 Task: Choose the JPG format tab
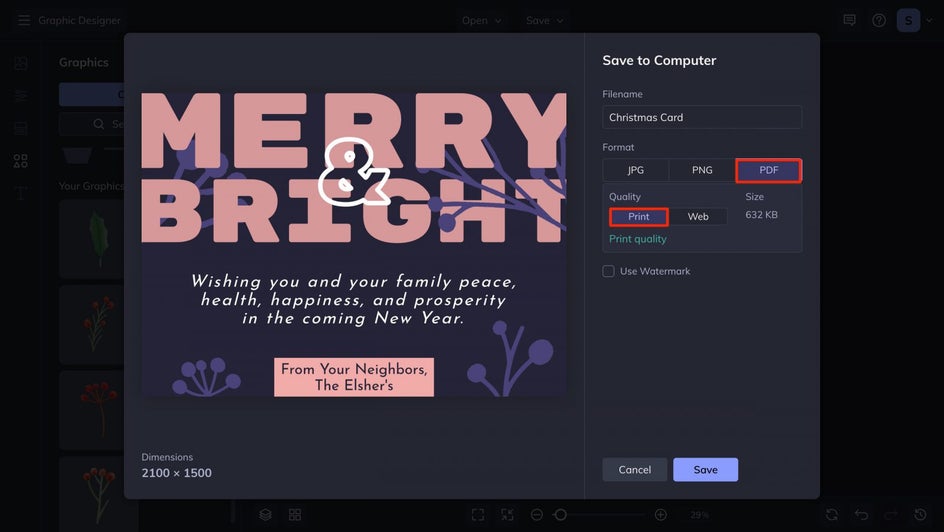(x=636, y=170)
